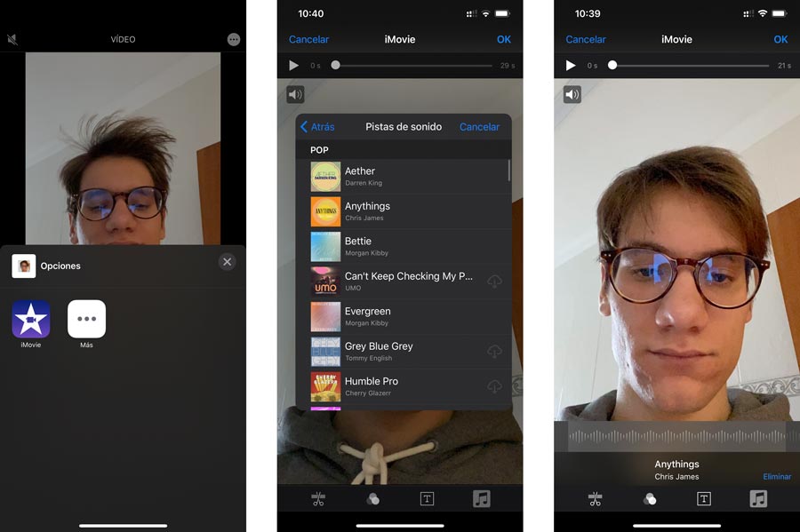Image resolution: width=800 pixels, height=532 pixels.
Task: Play the 29 s video
Action: 294,65
